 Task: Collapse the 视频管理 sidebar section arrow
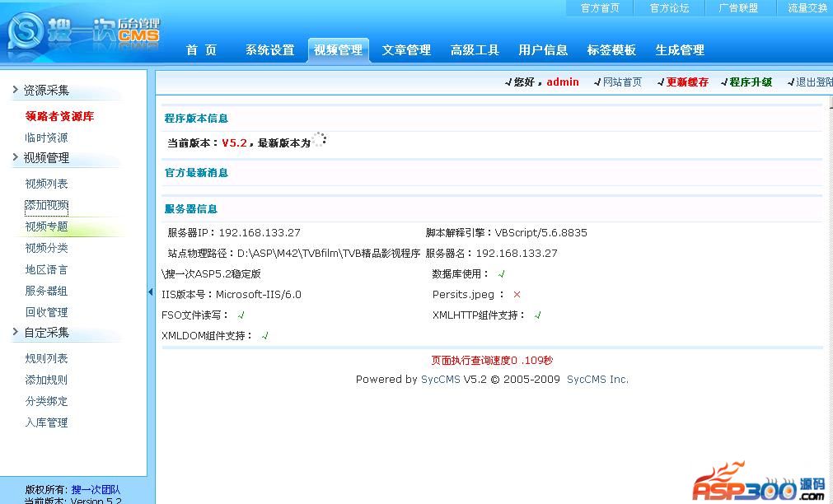tap(16, 157)
